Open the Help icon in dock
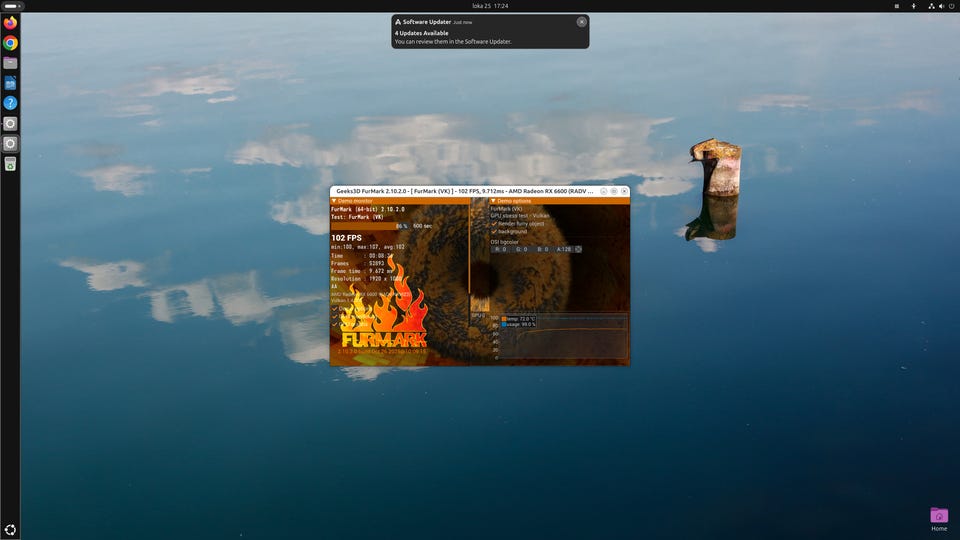 (x=10, y=103)
